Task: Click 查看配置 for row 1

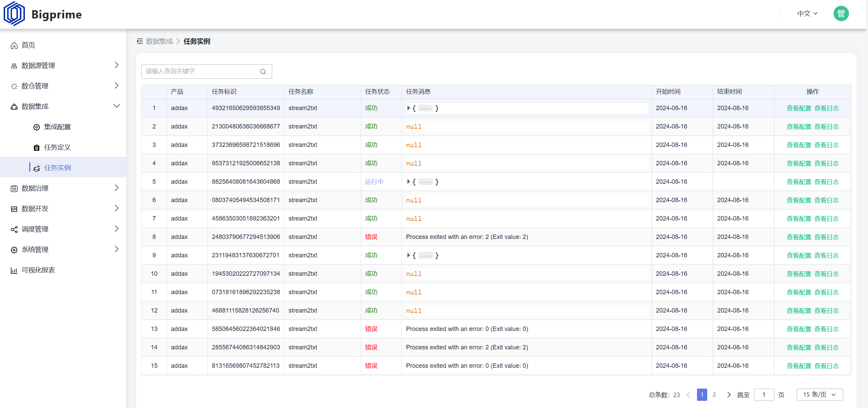Action: coord(799,108)
